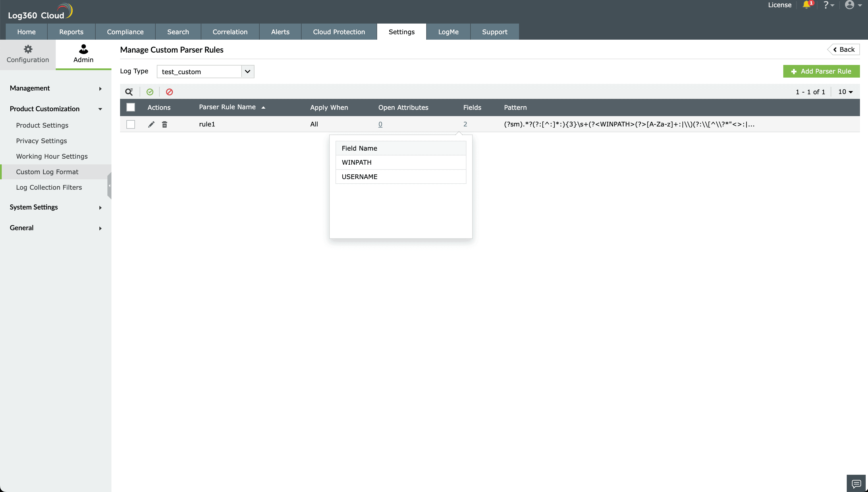Delete rule1 using the trash icon
The width and height of the screenshot is (868, 492).
pyautogui.click(x=165, y=124)
